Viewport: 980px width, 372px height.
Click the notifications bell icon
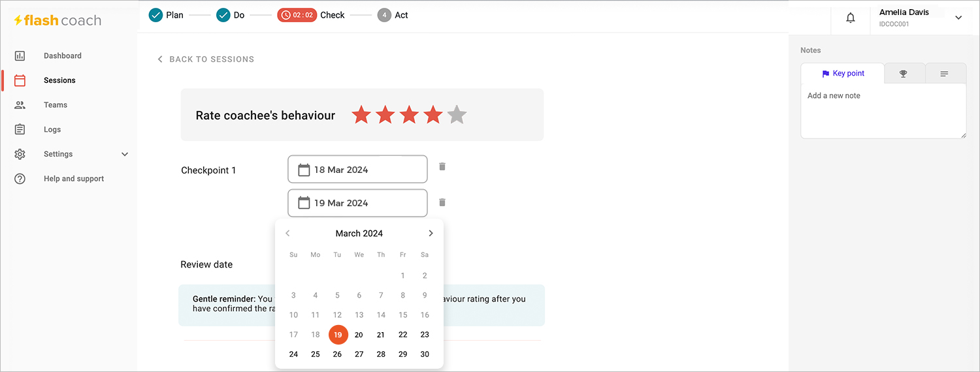point(850,18)
